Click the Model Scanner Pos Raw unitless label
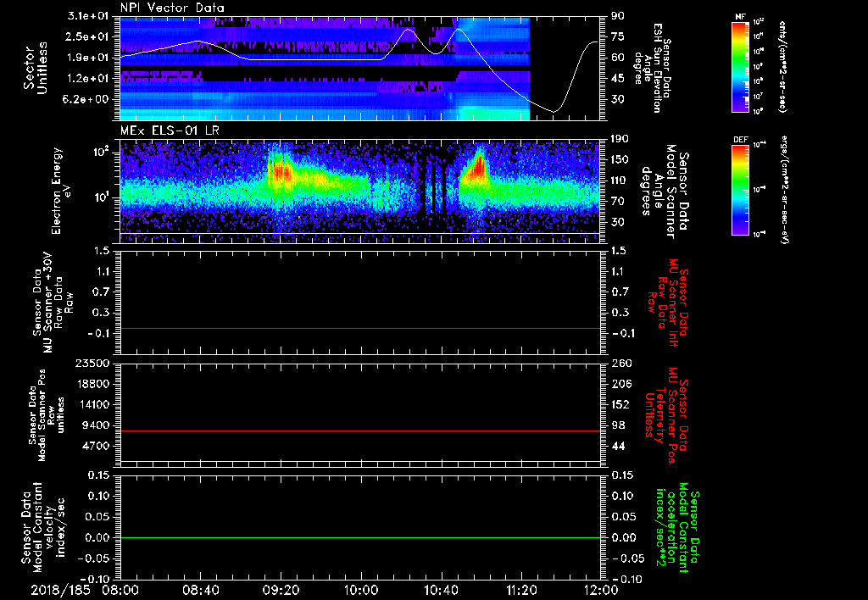 point(48,415)
